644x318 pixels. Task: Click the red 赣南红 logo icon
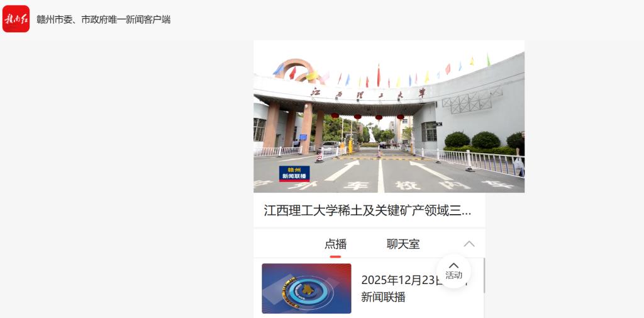tap(16, 19)
